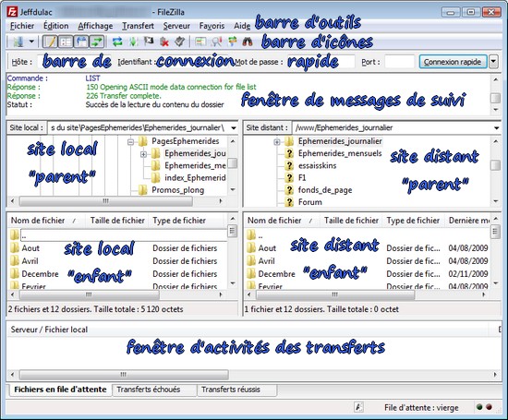Click 'File d'attente : vierge' status text
The width and height of the screenshot is (508, 420).
(421, 407)
